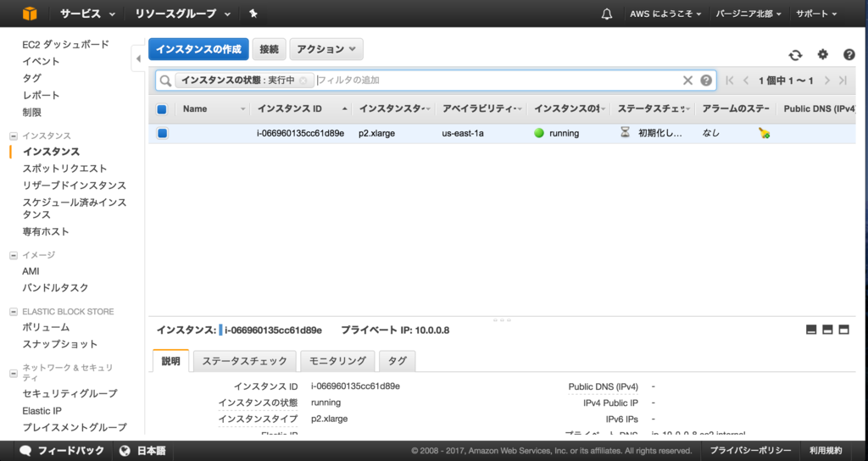Screen dimensions: 868x461
Task: Maximize the details pane layout icon
Action: coord(843,330)
